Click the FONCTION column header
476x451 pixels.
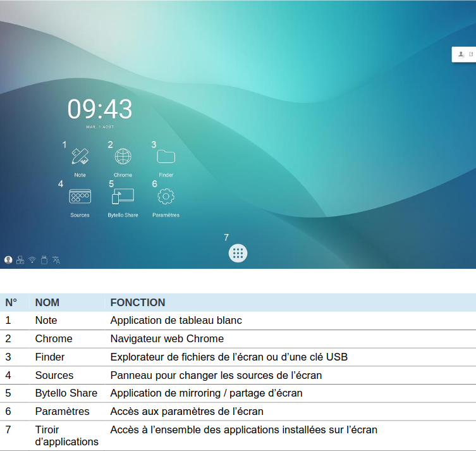pyautogui.click(x=138, y=302)
